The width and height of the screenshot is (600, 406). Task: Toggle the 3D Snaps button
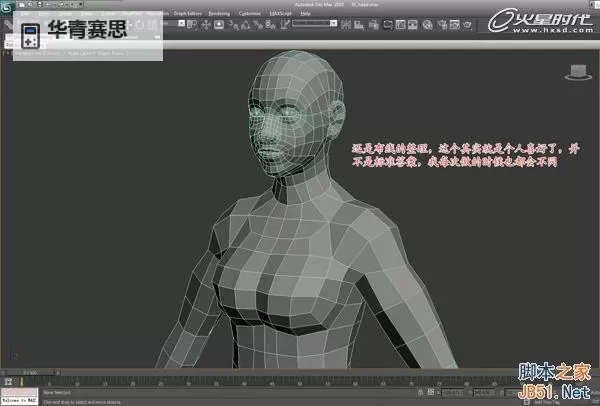[x=233, y=25]
